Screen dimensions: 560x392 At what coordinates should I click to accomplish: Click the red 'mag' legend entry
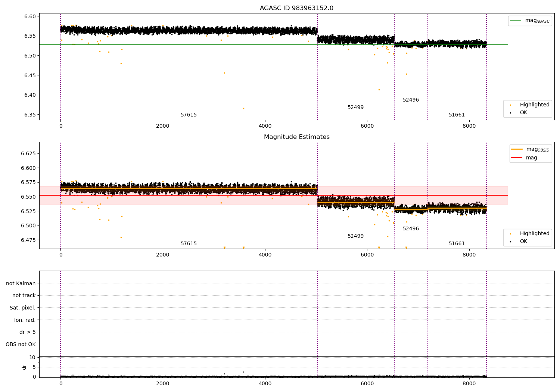click(524, 158)
